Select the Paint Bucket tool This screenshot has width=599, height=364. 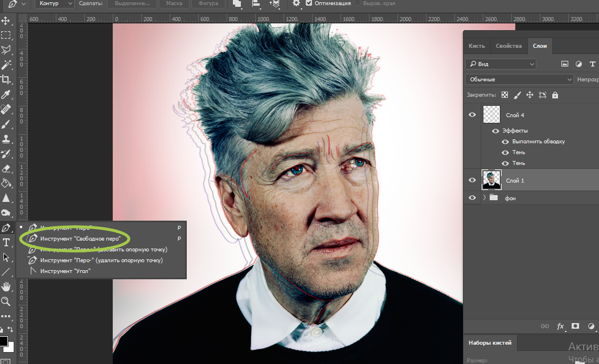click(6, 184)
